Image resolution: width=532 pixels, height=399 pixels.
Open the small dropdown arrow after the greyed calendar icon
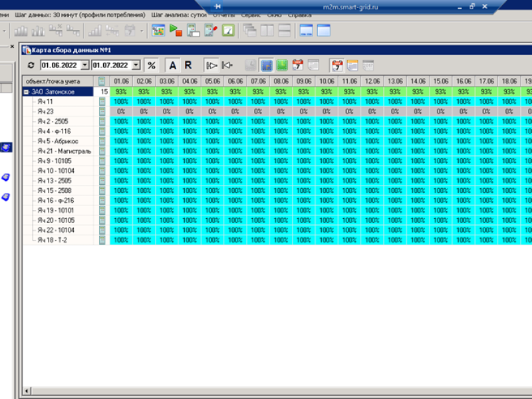click(142, 31)
